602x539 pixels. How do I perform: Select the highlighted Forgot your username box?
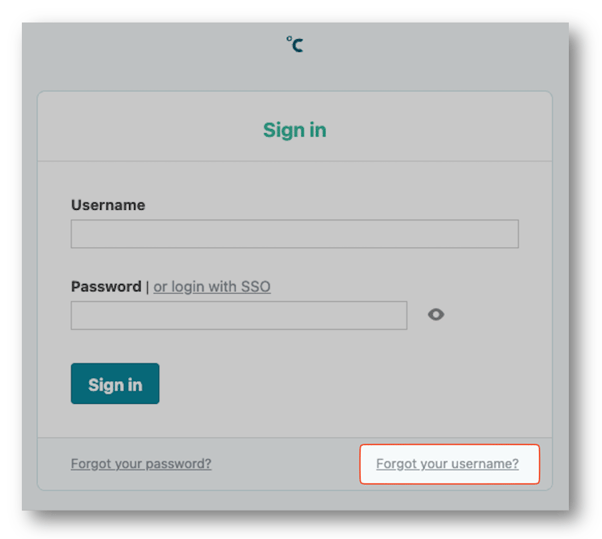(x=450, y=464)
